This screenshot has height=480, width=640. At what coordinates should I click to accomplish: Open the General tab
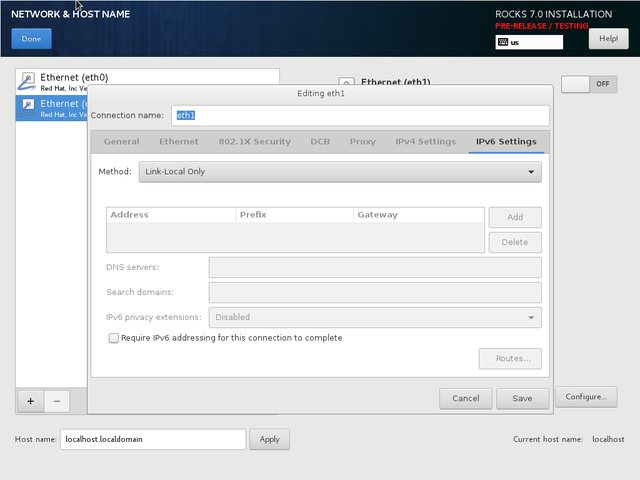pyautogui.click(x=121, y=142)
